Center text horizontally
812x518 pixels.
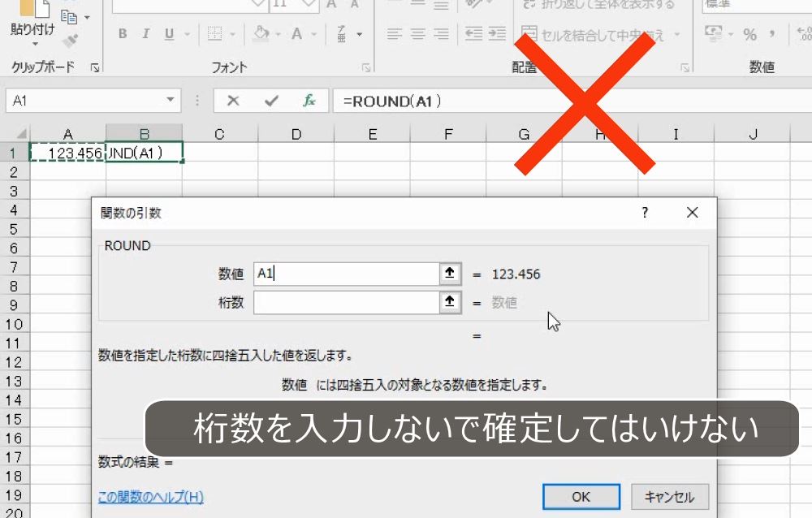pyautogui.click(x=418, y=34)
